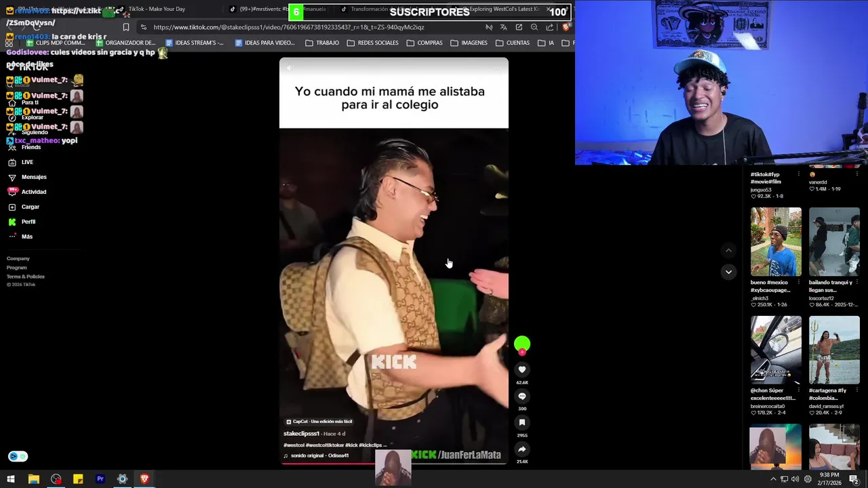Go to next video with down chevron
Viewport: 868px width, 488px height.
click(728, 272)
